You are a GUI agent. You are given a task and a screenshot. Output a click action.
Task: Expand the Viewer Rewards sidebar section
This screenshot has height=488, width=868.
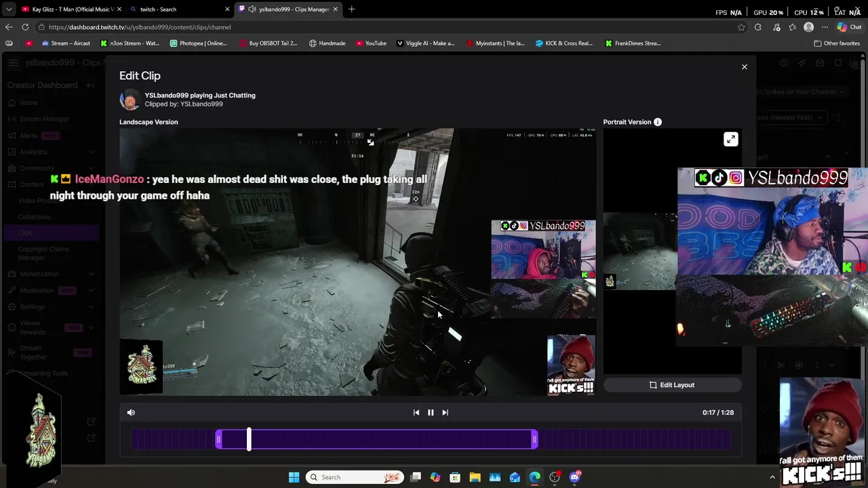92,327
